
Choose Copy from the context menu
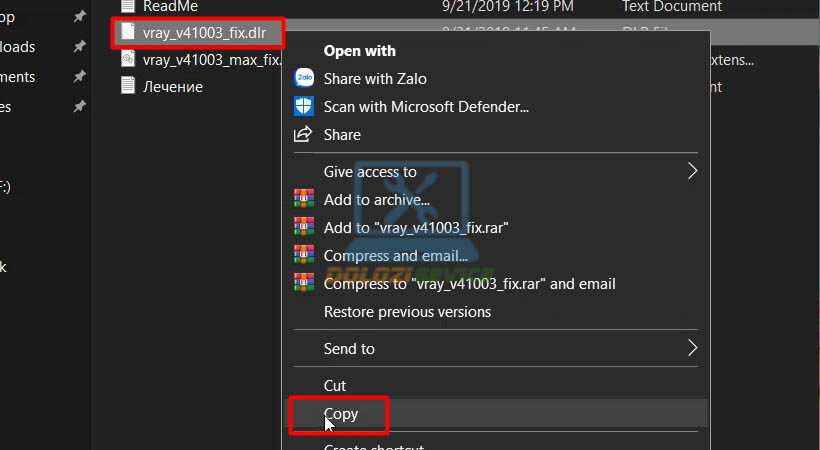pos(341,414)
